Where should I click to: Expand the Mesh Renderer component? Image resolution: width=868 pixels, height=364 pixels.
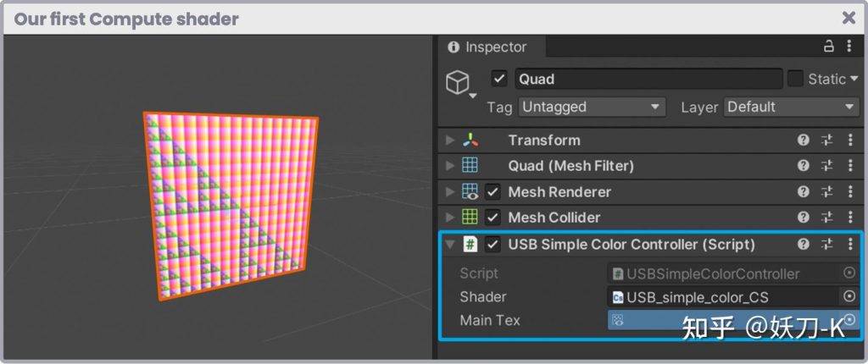(x=450, y=192)
